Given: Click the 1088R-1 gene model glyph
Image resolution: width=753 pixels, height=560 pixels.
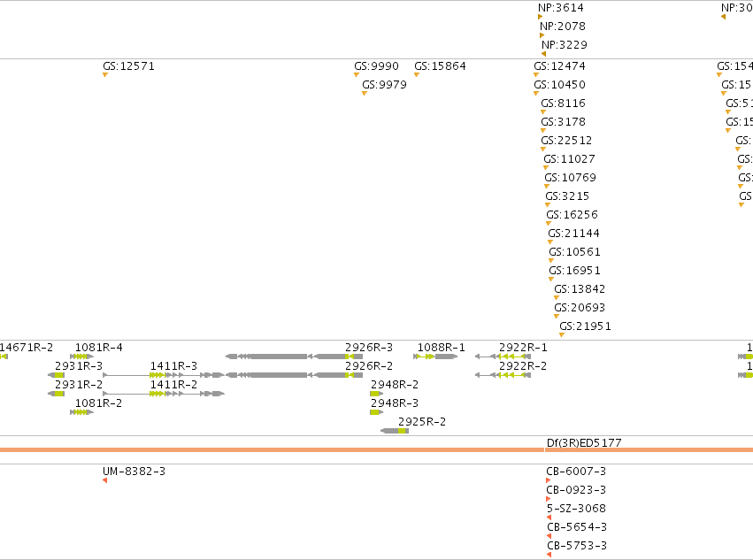Looking at the screenshot, I should 435,357.
